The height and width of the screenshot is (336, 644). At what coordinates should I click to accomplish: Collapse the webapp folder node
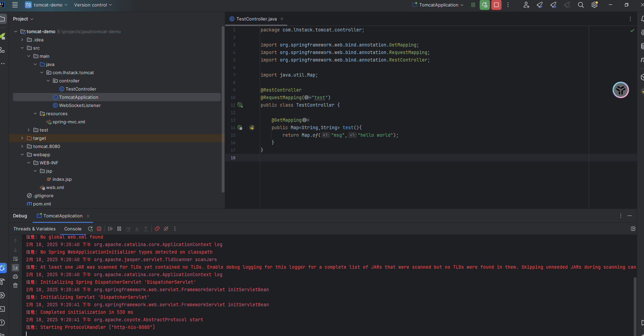(22, 154)
